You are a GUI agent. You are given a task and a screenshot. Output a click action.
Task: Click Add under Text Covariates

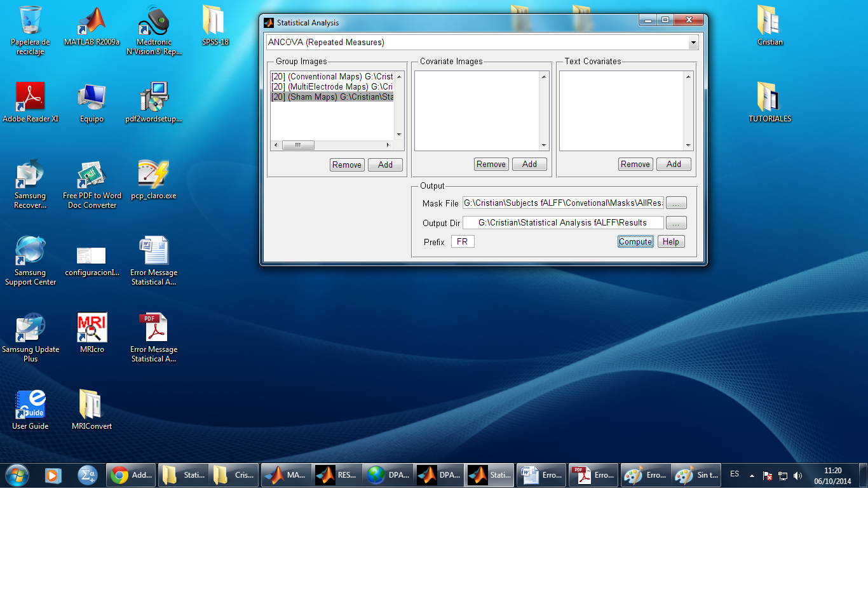pyautogui.click(x=674, y=165)
